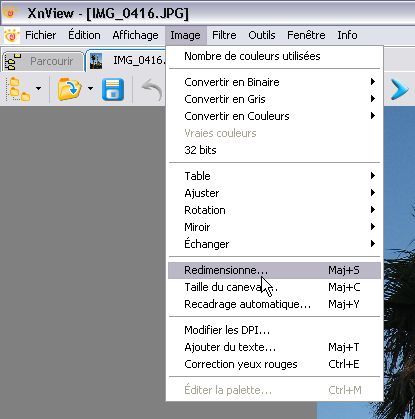The width and height of the screenshot is (415, 419).
Task: Click the open folder toolbar icon
Action: coord(69,89)
